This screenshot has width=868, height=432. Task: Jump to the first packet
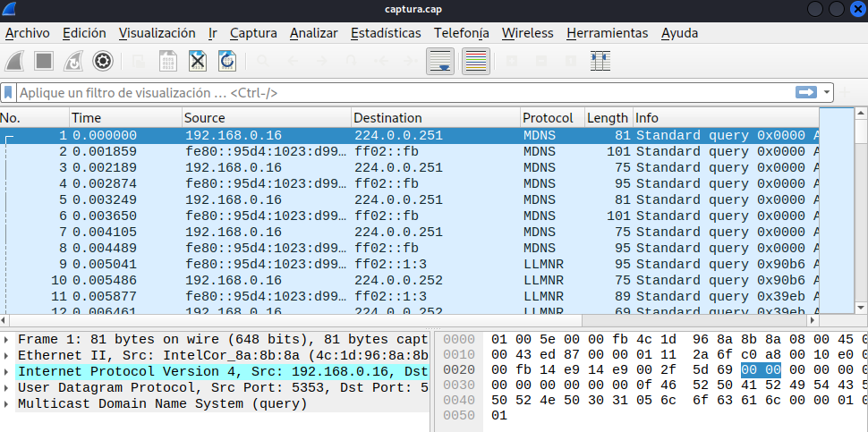tap(381, 61)
